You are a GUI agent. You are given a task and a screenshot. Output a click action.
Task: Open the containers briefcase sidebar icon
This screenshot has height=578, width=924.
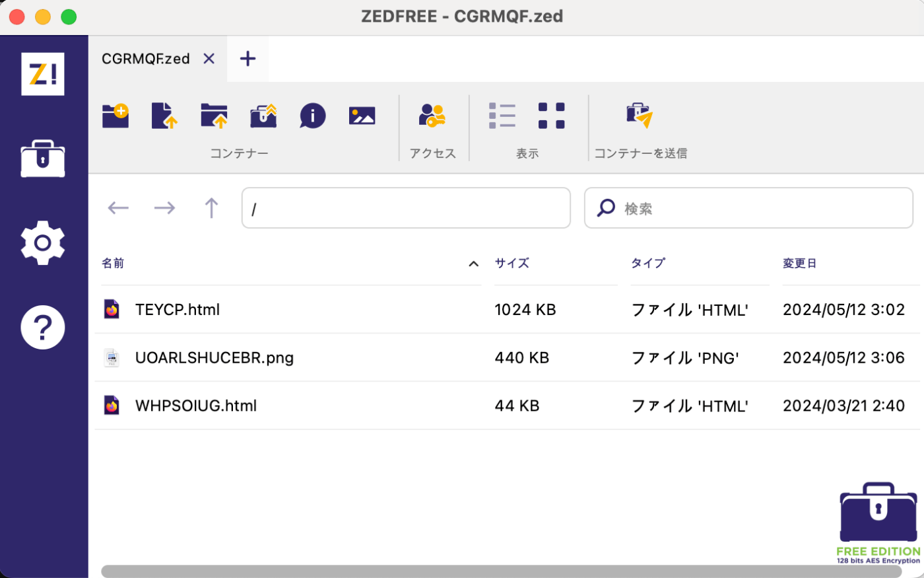point(43,159)
